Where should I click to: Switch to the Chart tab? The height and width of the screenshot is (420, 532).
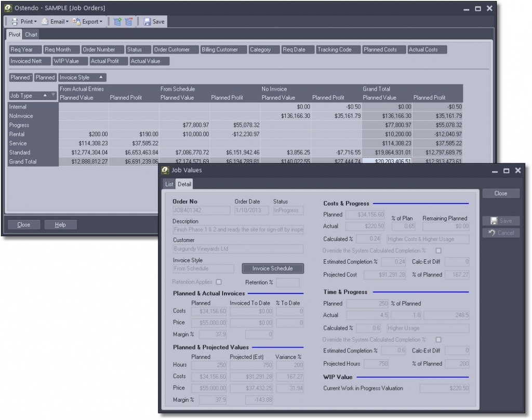(x=31, y=35)
